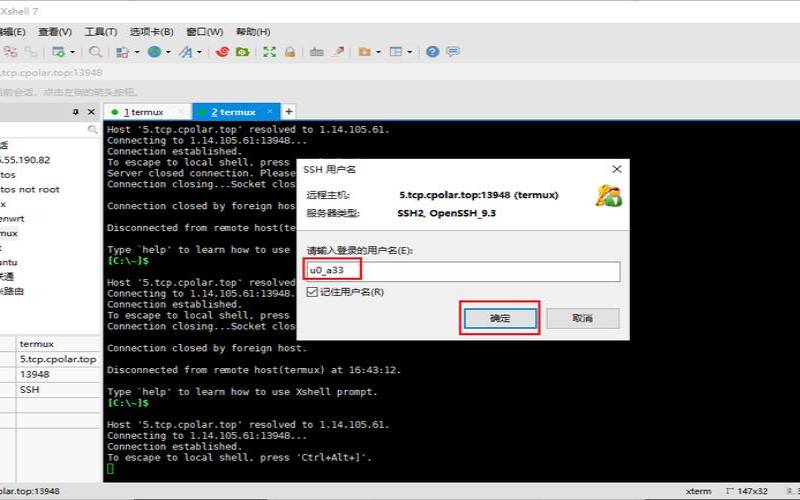
Task: Click the globe encoding toolbar icon
Action: click(x=154, y=52)
